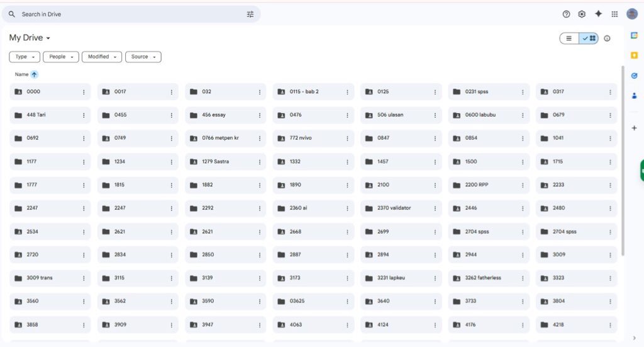Focus the Search in Drive field
The image size is (644, 347).
pos(131,14)
